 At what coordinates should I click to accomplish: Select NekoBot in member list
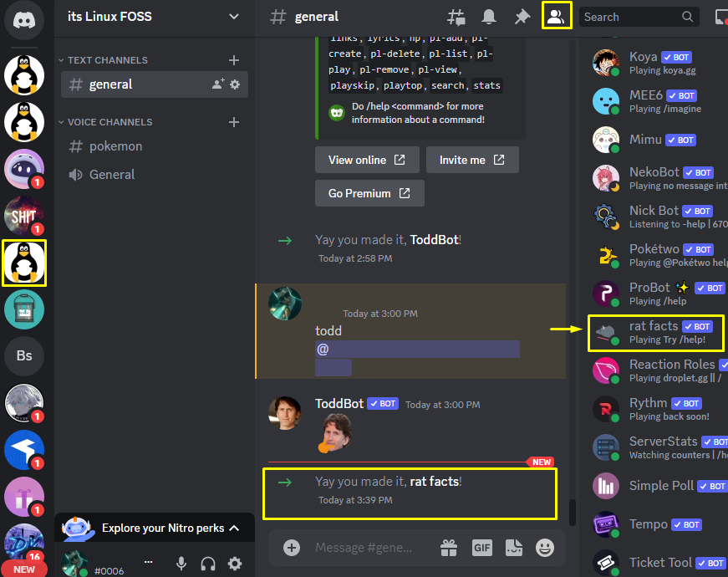click(658, 178)
